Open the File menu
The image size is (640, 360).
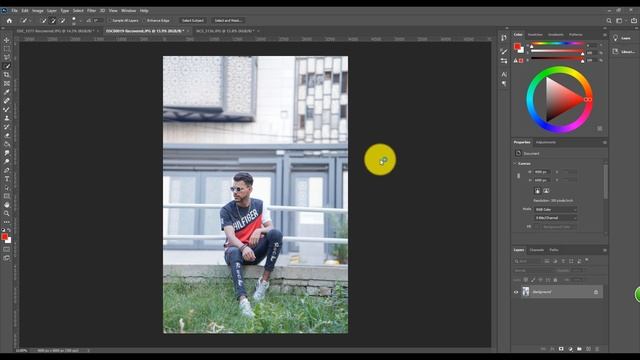(x=14, y=11)
